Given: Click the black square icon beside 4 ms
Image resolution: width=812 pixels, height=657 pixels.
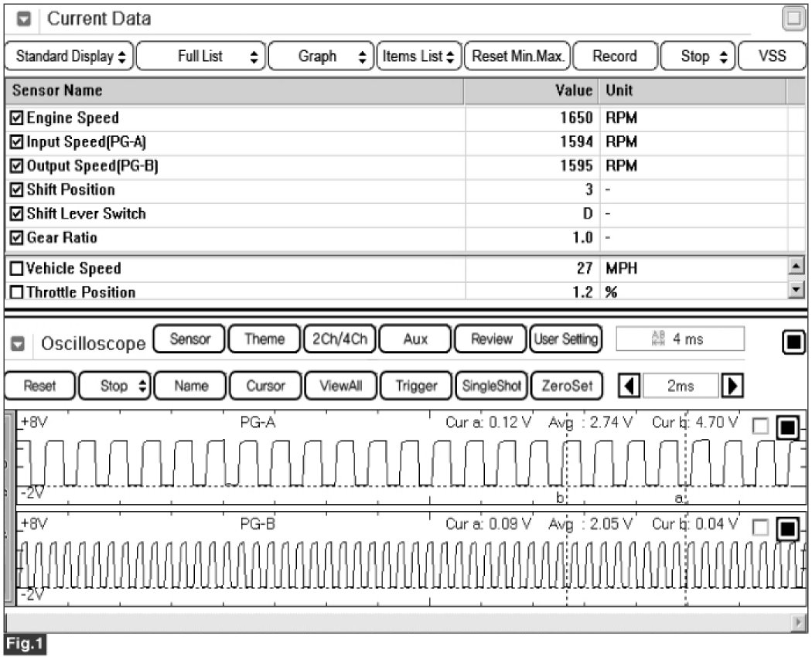Looking at the screenshot, I should 794,341.
